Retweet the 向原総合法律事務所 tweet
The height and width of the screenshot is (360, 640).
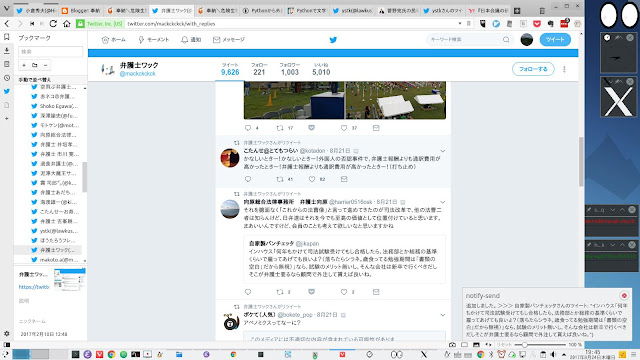[x=280, y=292]
